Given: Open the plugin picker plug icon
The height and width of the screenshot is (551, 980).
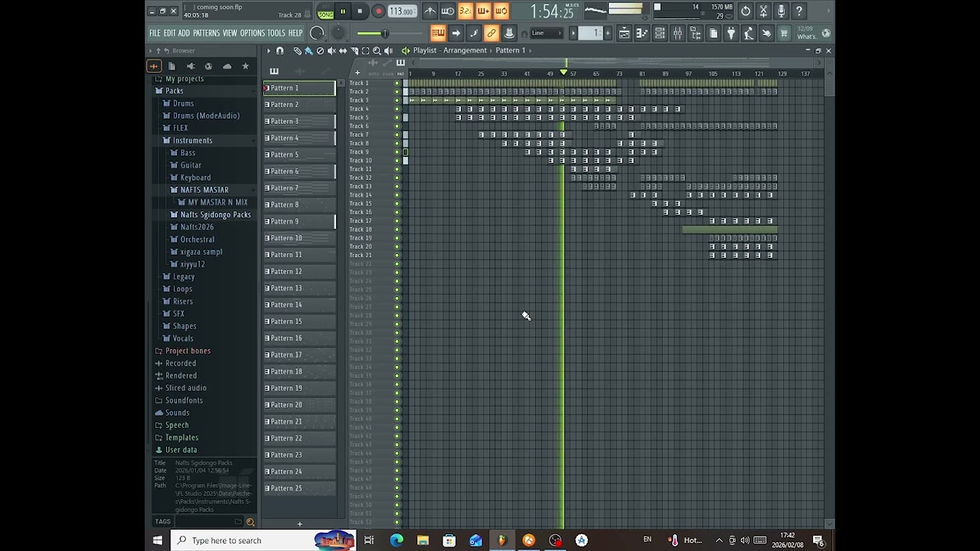Looking at the screenshot, I should click(731, 33).
